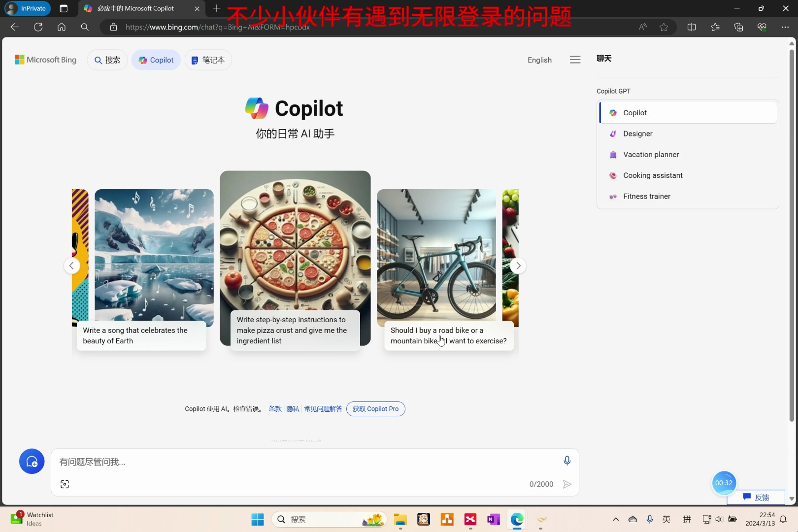Click the 获取 Copilot Pro button

[375, 408]
